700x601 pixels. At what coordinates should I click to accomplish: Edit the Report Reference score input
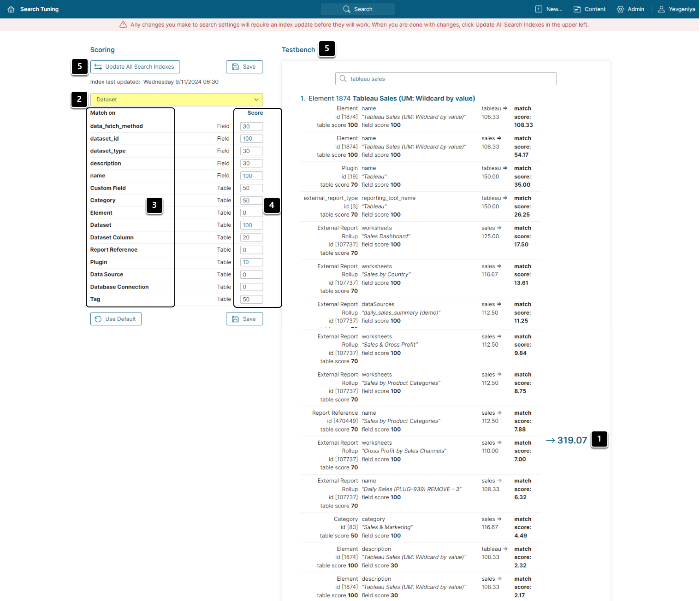pos(251,250)
